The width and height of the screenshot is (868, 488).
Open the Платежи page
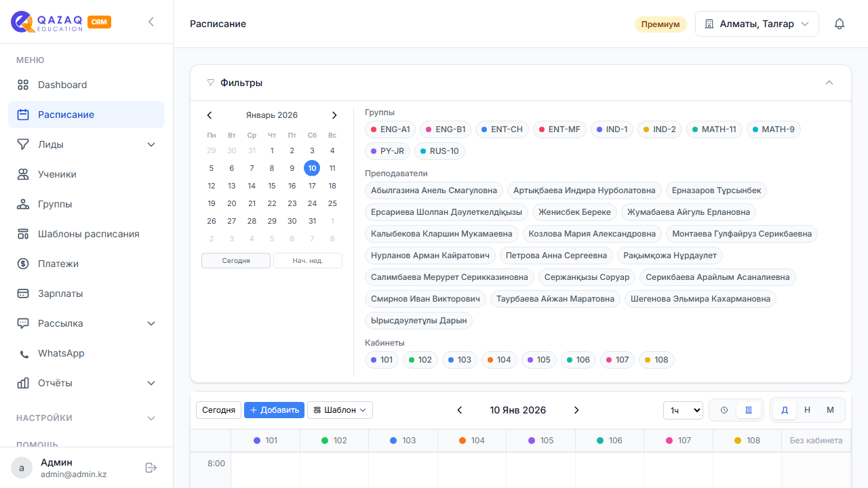[x=86, y=264]
